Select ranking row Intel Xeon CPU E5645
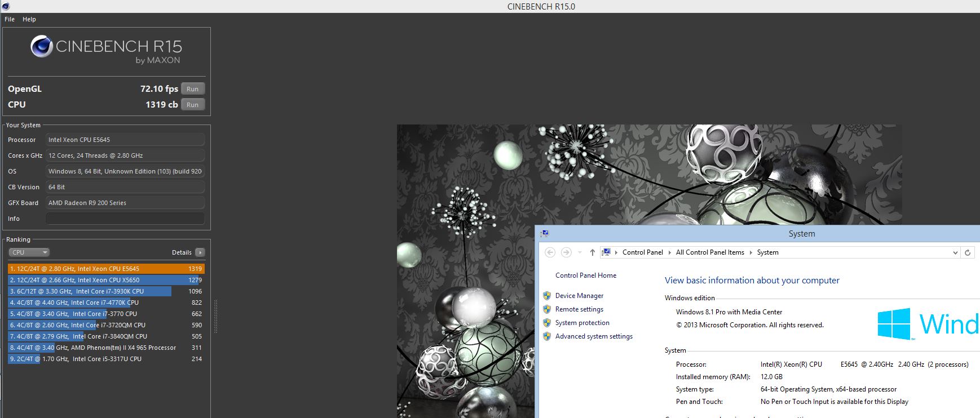 click(106, 269)
